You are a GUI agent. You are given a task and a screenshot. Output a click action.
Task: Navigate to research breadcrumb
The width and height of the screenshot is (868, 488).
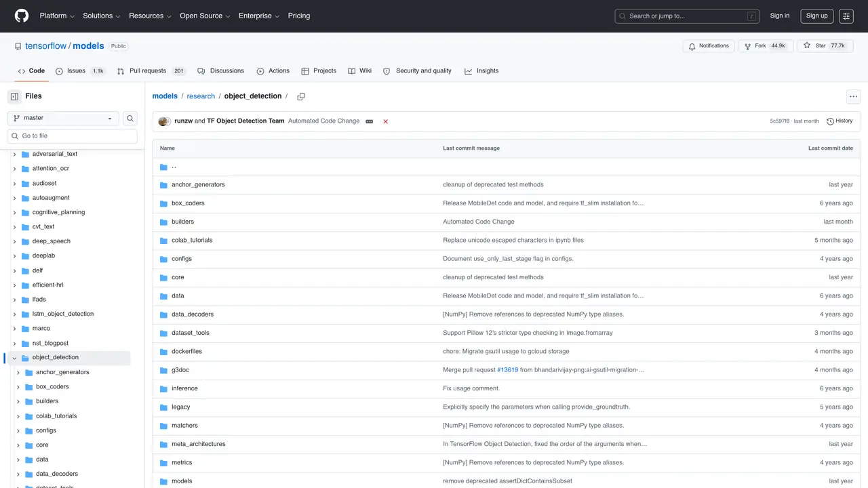[x=201, y=96]
